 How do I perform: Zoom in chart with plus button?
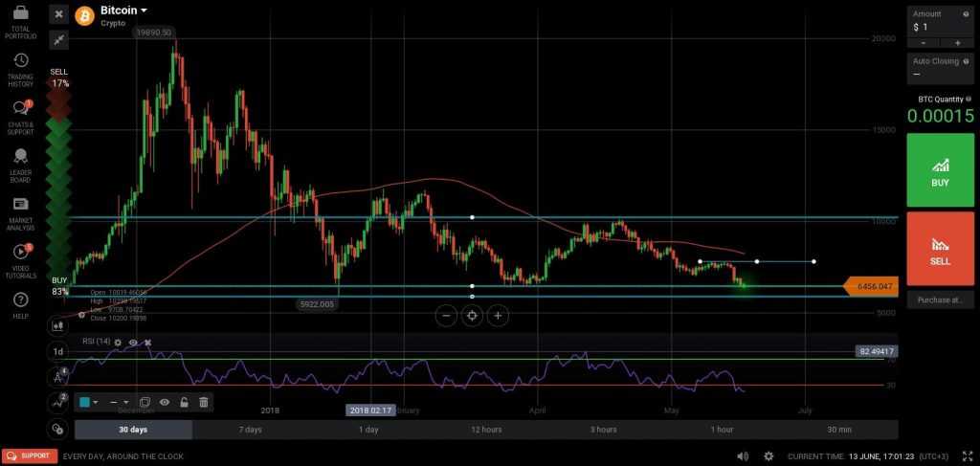point(498,316)
